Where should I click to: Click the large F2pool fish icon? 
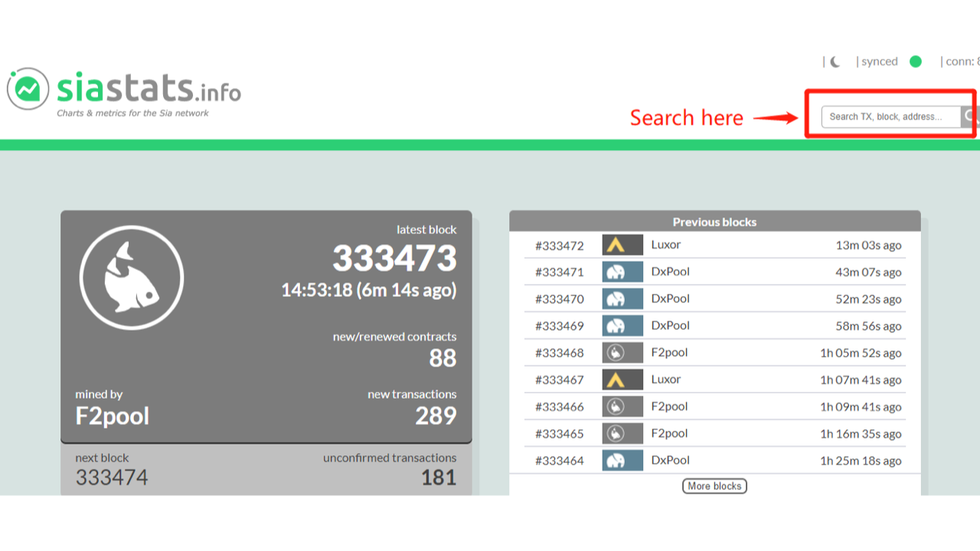tap(132, 277)
